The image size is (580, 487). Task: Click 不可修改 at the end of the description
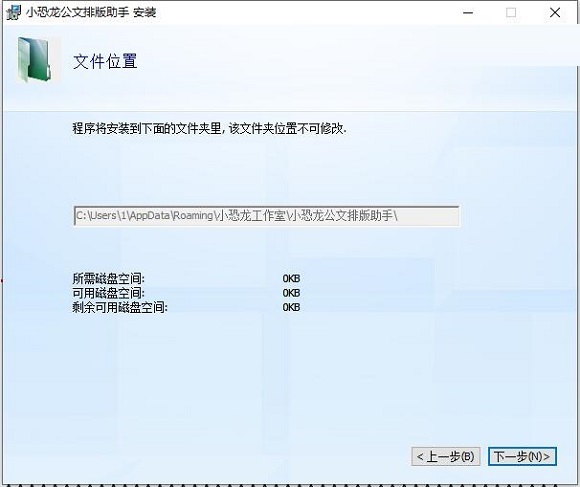(x=320, y=129)
